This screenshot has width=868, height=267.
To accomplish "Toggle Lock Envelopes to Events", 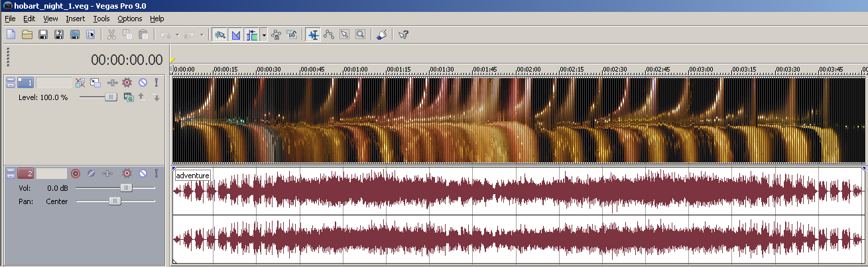I will click(x=277, y=34).
